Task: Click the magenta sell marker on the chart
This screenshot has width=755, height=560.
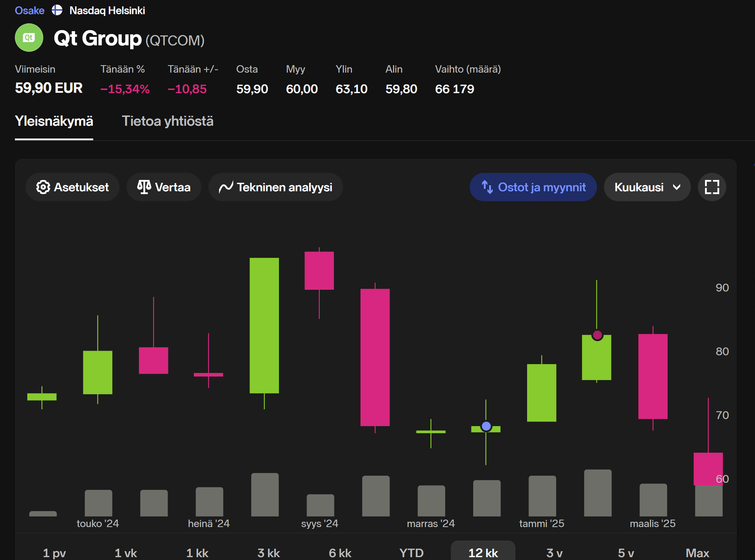Action: (x=597, y=335)
